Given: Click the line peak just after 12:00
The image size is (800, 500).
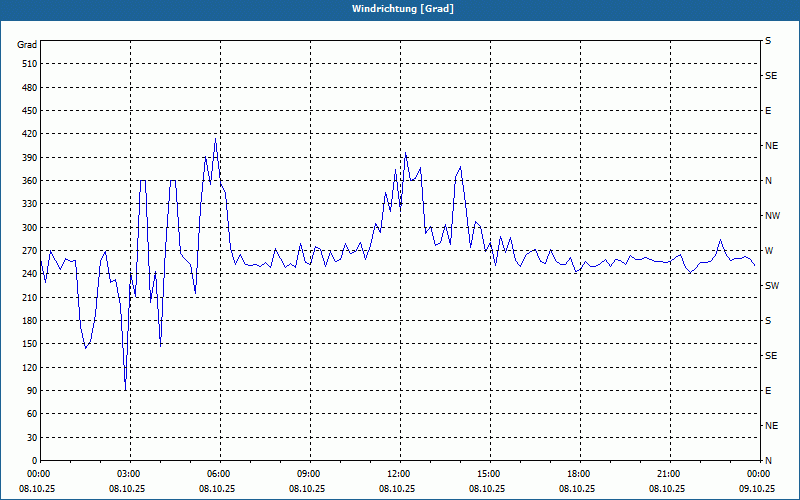Looking at the screenshot, I should point(405,152).
